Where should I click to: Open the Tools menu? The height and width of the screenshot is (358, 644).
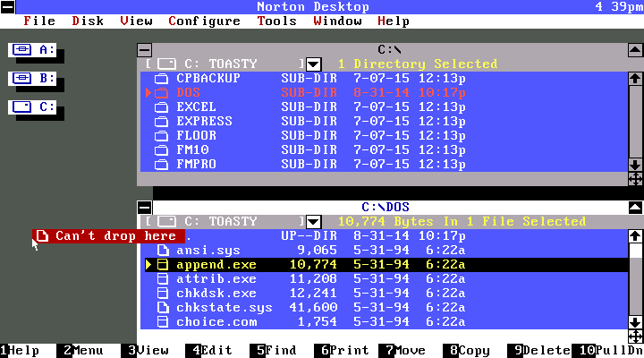coord(276,21)
